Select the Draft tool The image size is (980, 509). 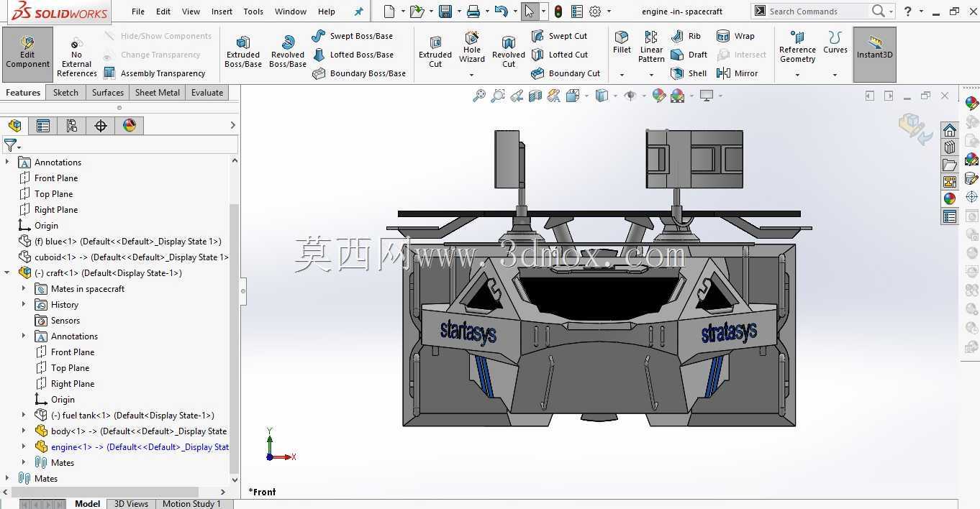689,55
